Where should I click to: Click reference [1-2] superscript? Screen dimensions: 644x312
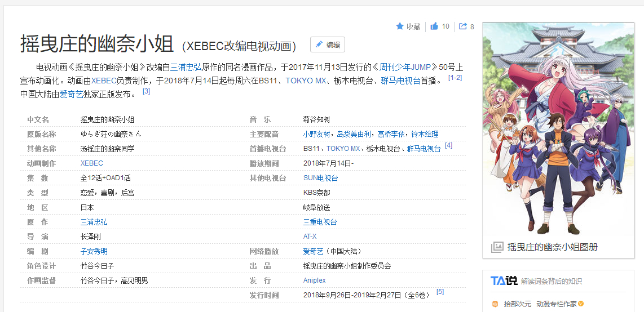(x=455, y=78)
